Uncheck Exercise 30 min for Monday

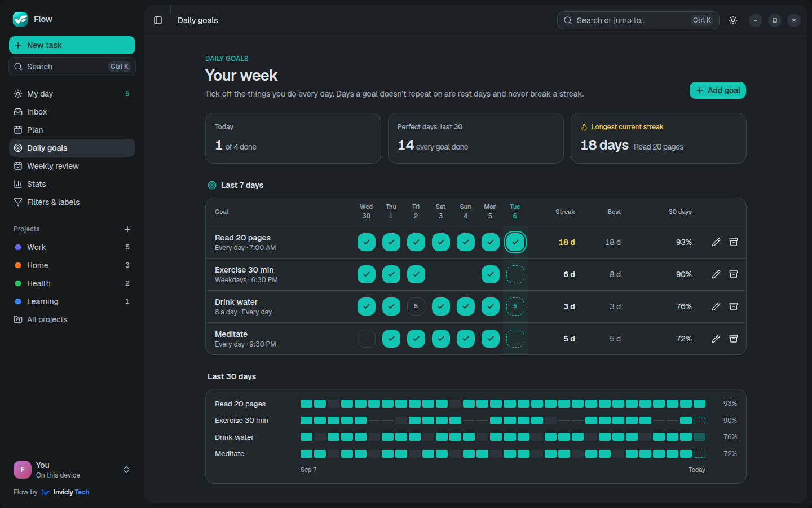(x=491, y=274)
